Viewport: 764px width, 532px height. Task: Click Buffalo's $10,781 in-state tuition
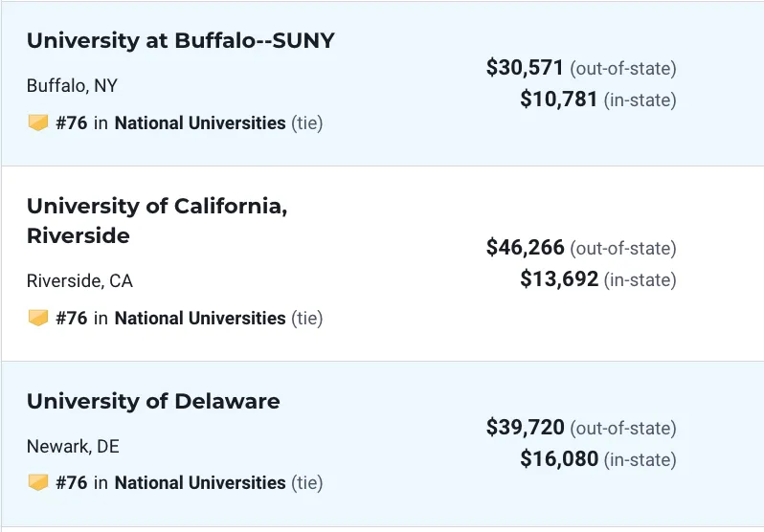click(x=558, y=99)
